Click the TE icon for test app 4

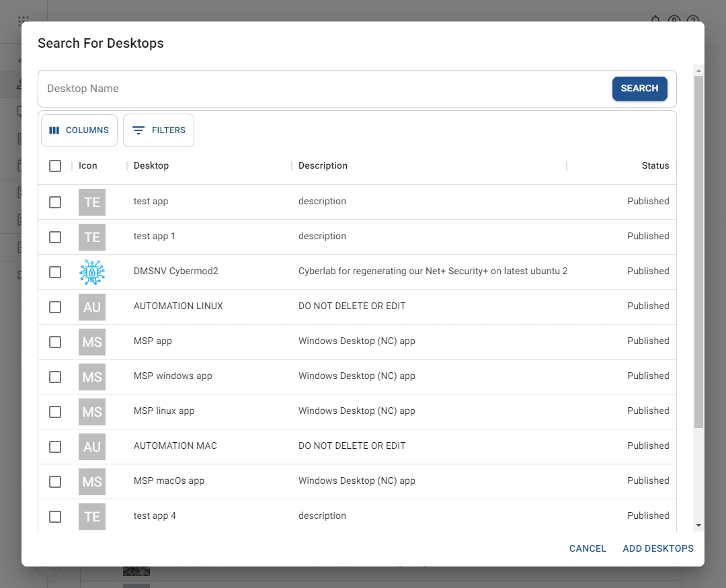point(92,516)
